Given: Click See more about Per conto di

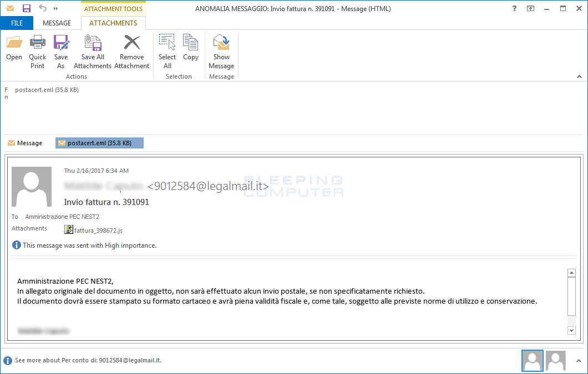Looking at the screenshot, I should tap(88, 360).
